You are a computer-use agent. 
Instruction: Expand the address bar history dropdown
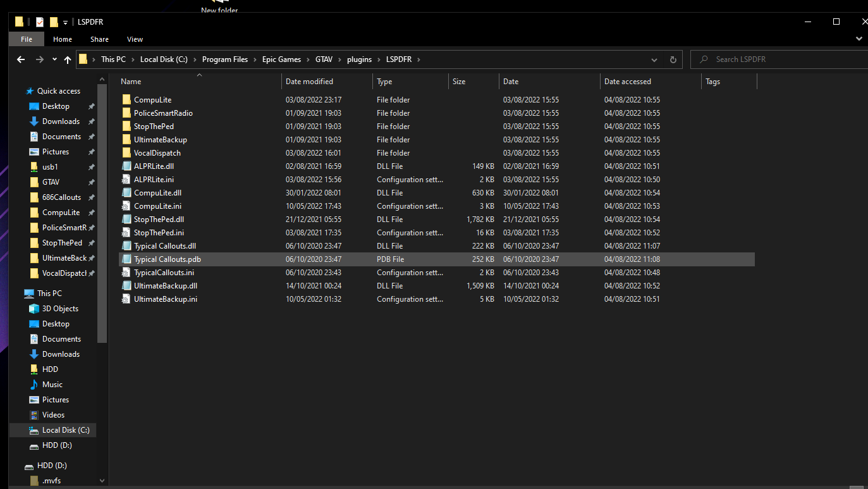tap(654, 59)
